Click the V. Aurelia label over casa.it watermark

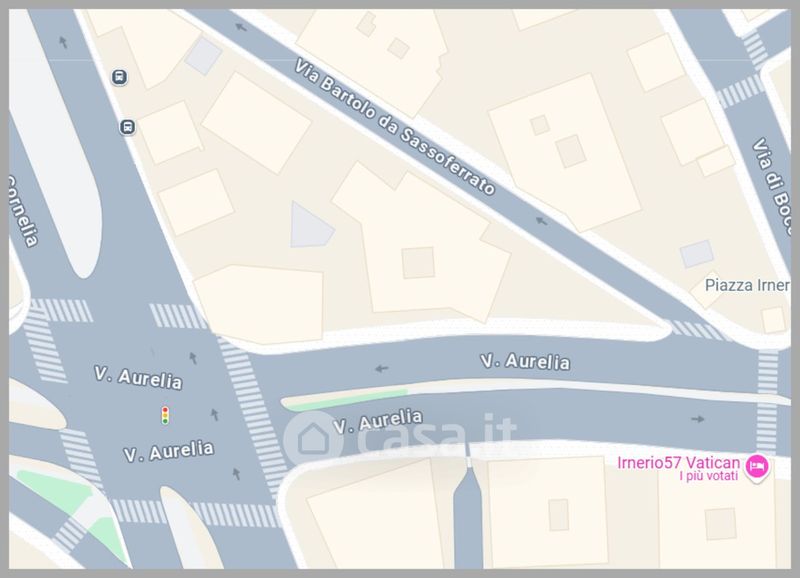point(378,421)
